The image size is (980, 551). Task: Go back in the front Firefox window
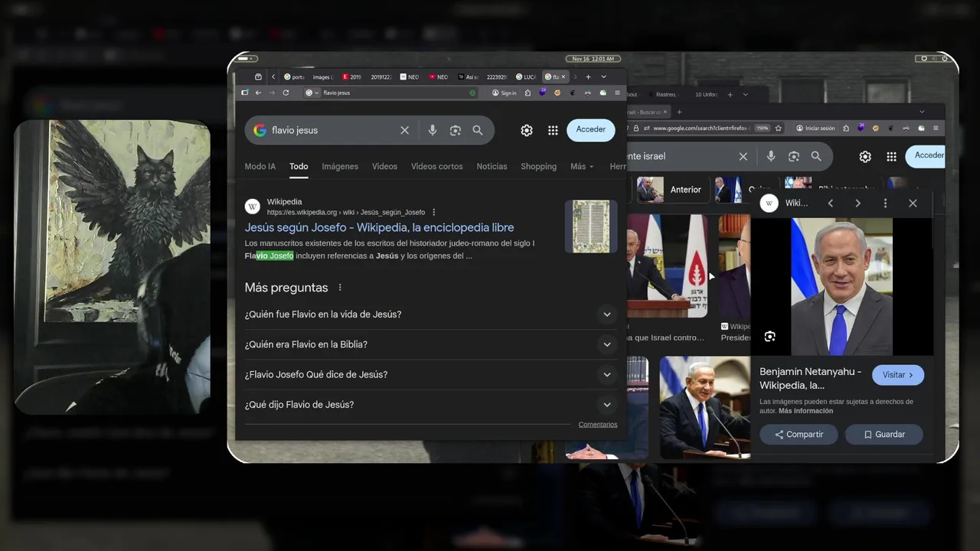[258, 93]
